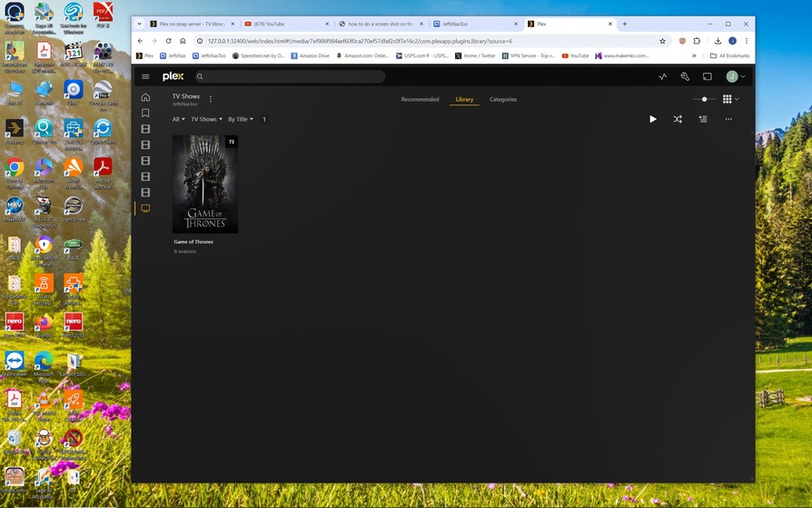This screenshot has width=812, height=508.
Task: Open the Plex activity monitor icon
Action: coord(663,76)
